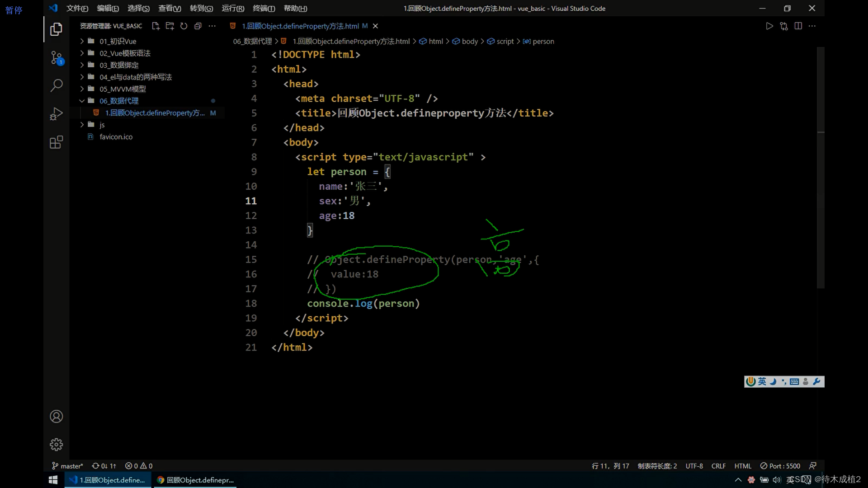
Task: Open IME toolbar wrench settings
Action: pyautogui.click(x=816, y=382)
